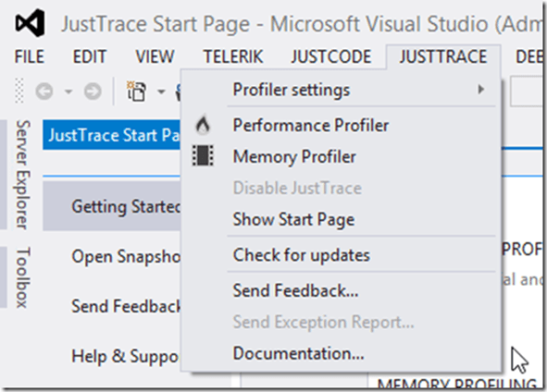Screen dimensions: 547x392
Task: Open the TELERIK menu
Action: (x=233, y=56)
